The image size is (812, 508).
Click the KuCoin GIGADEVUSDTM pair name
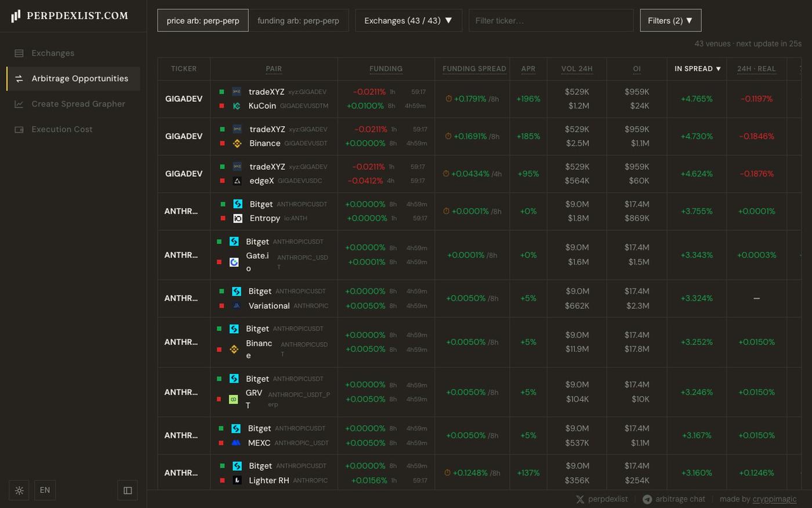click(288, 106)
